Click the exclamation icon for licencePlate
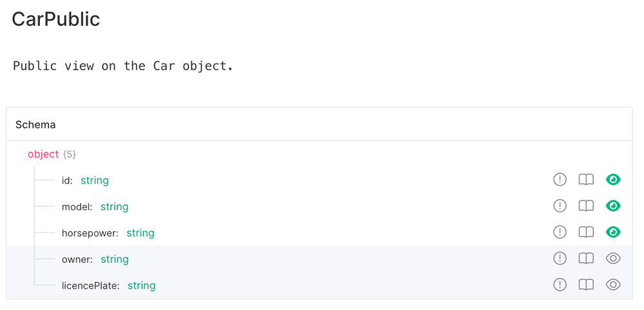Screen dimensions: 644x310 tap(560, 285)
